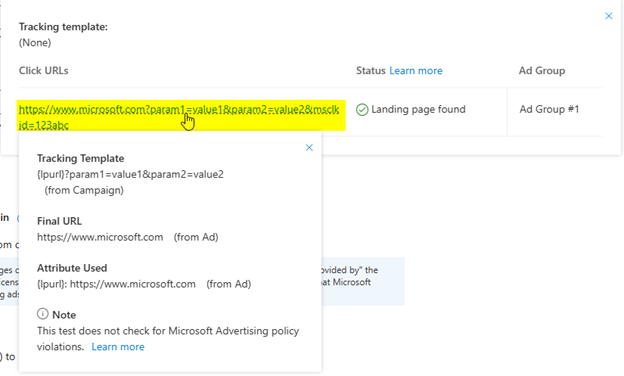624x376 pixels.
Task: Open Learn more next to Status
Action: 415,70
